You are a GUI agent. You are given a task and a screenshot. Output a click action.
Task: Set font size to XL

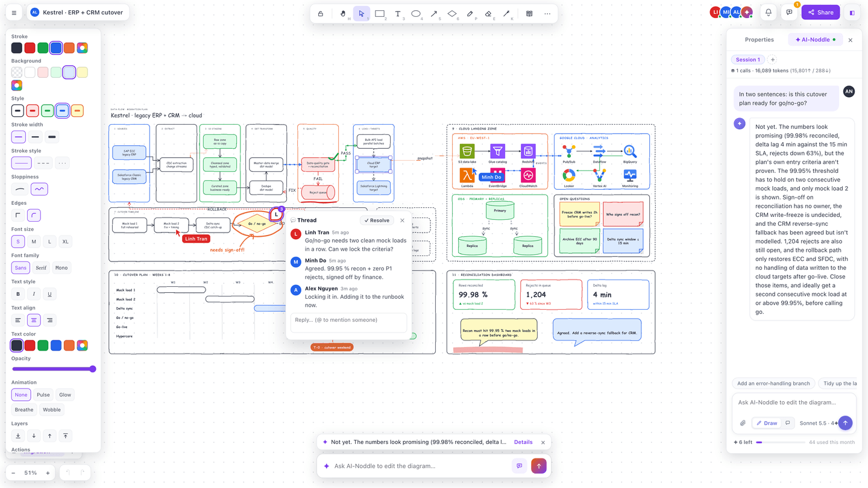(x=66, y=242)
